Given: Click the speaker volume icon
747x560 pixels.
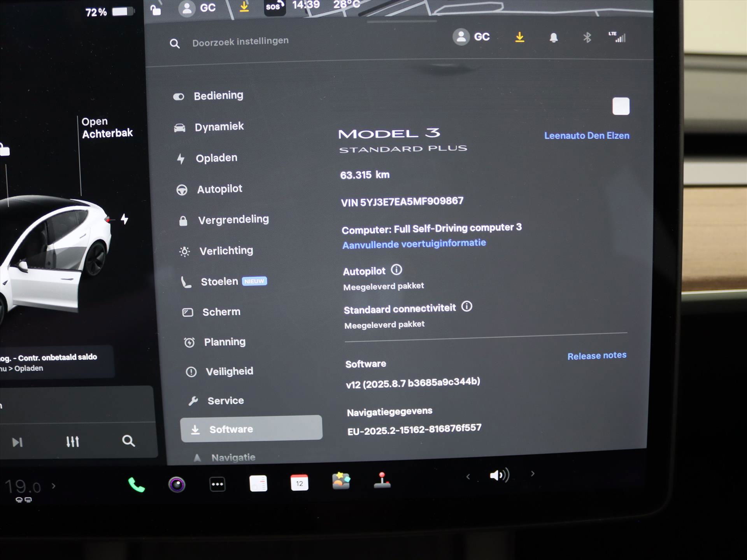Looking at the screenshot, I should pos(500,475).
